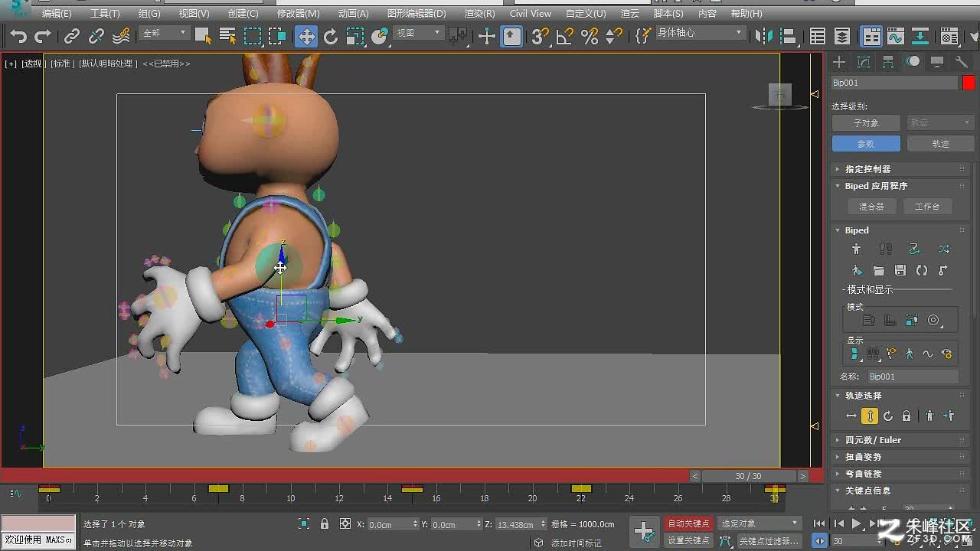Open the 动画(A) menu
The height and width of the screenshot is (551, 980).
tap(353, 14)
